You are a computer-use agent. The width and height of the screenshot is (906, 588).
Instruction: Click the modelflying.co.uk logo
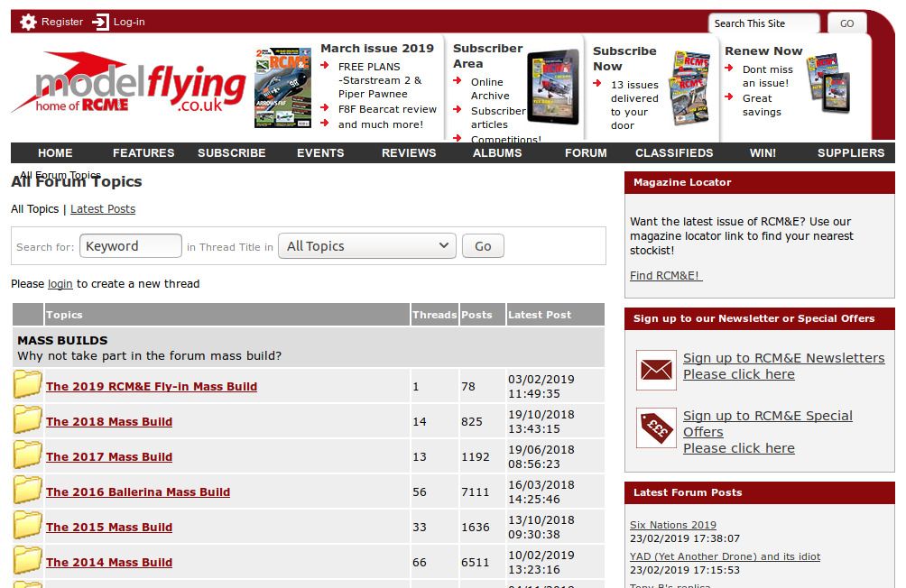coord(129,83)
